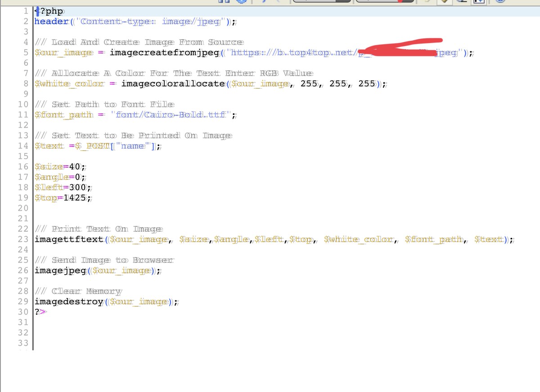Click line number 12 in the gutter
The height and width of the screenshot is (392, 540).
coord(23,125)
